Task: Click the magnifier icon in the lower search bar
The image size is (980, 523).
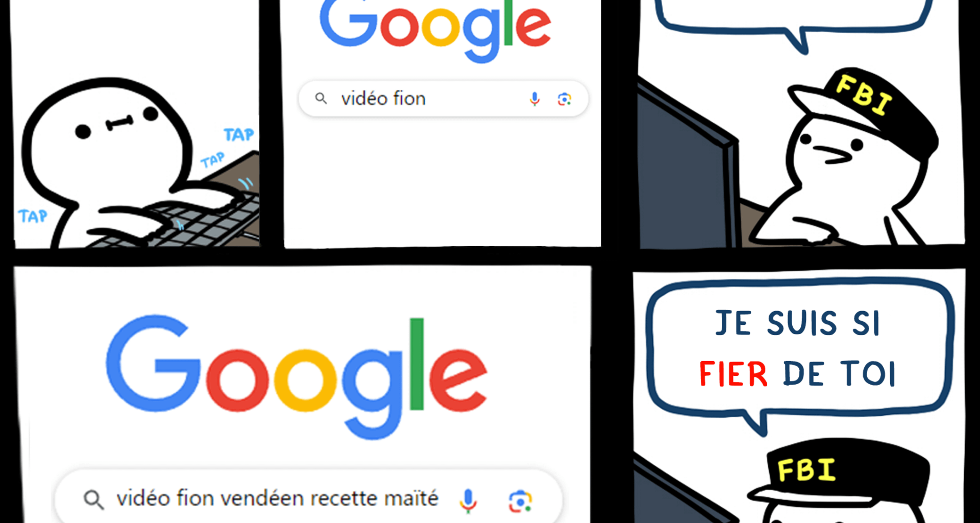Action: (x=93, y=500)
